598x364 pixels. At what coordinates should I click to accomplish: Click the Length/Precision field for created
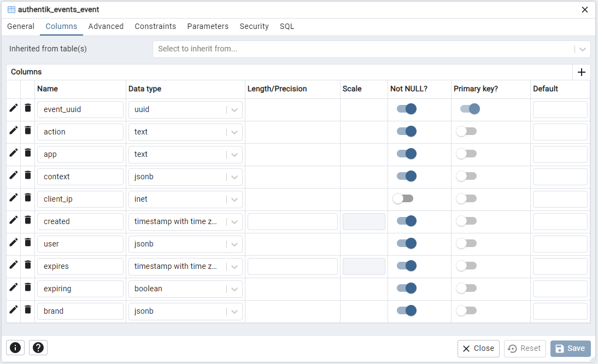[292, 222]
